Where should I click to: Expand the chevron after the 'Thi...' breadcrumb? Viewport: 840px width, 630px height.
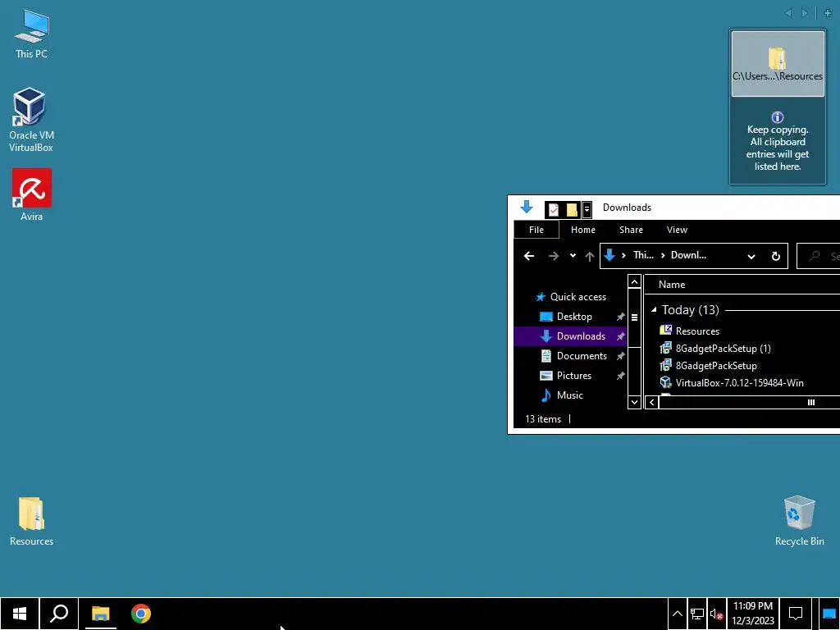[663, 256]
